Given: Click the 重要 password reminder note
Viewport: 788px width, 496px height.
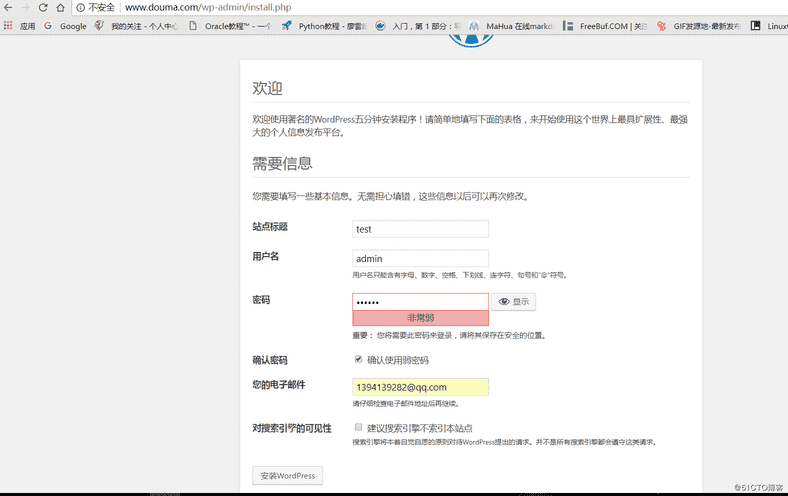Looking at the screenshot, I should pyautogui.click(x=449, y=335).
